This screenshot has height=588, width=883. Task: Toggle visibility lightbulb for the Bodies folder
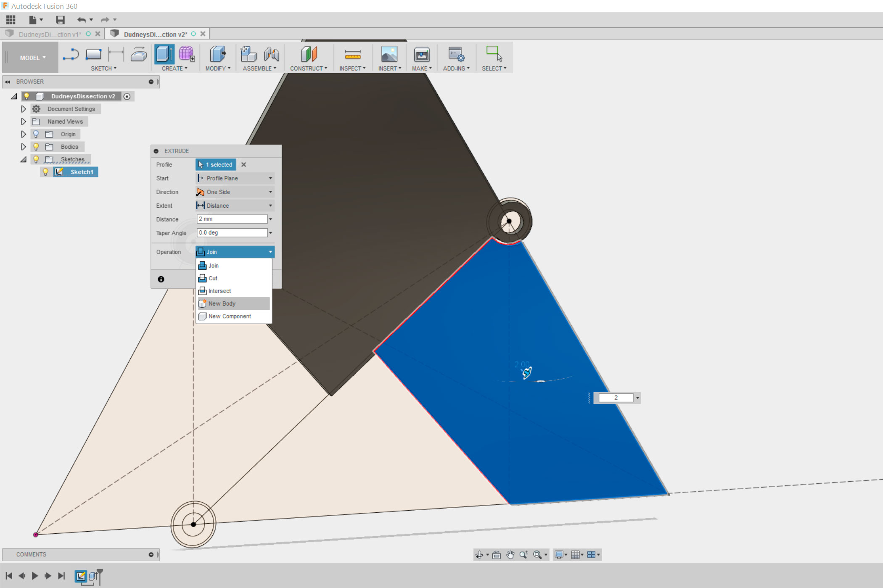pyautogui.click(x=36, y=147)
